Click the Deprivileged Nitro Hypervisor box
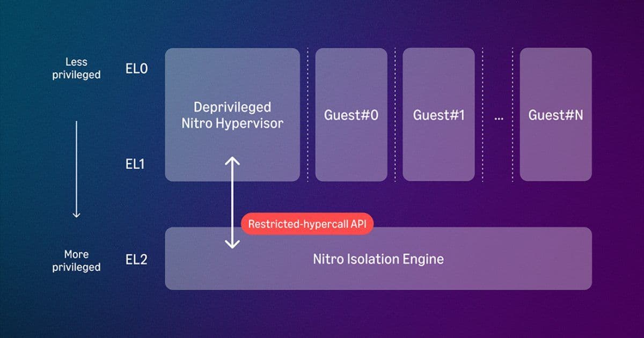 pos(232,115)
